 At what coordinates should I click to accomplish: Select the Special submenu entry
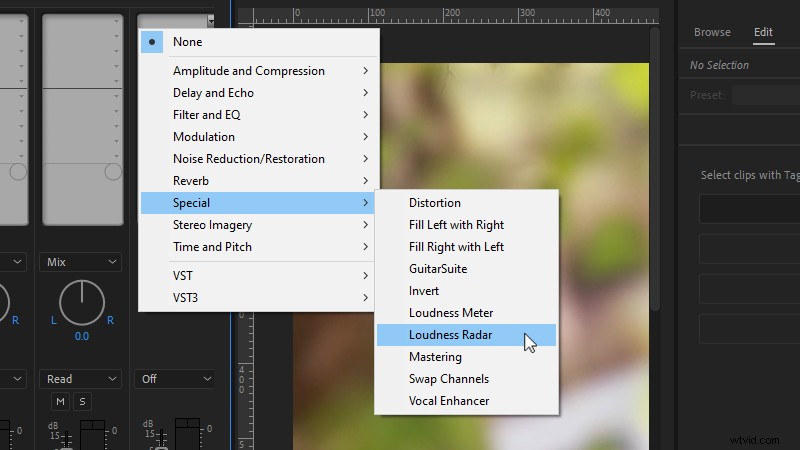coord(258,203)
